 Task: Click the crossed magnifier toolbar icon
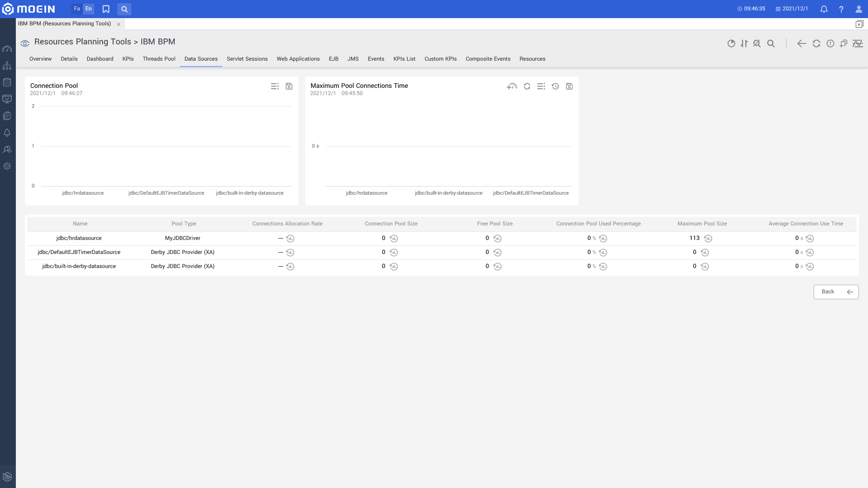(757, 43)
